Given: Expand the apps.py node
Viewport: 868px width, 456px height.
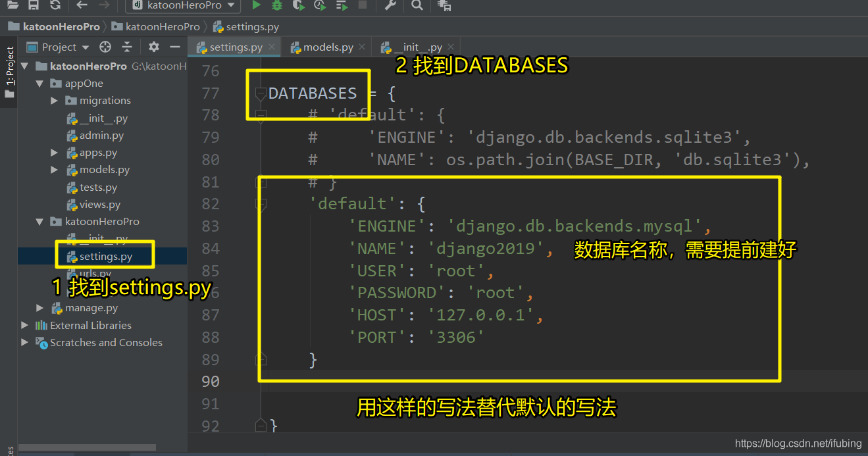Looking at the screenshot, I should [x=54, y=153].
